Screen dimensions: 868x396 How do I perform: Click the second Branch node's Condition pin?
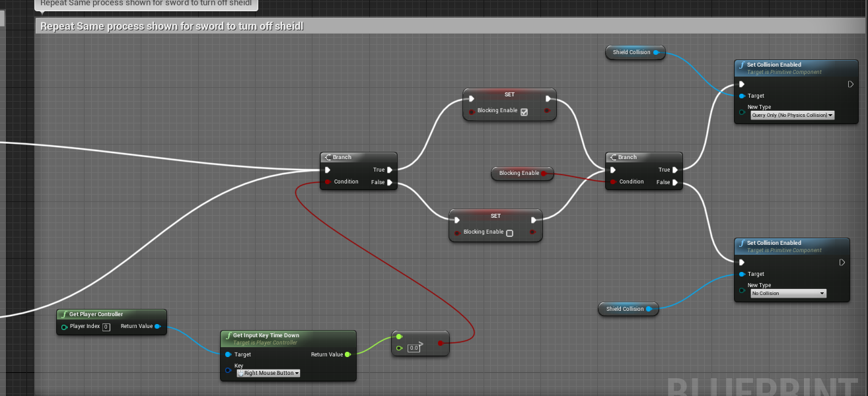pyautogui.click(x=614, y=181)
